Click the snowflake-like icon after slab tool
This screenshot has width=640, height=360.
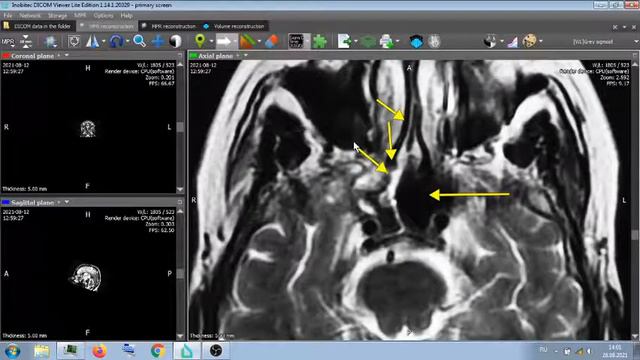[x=50, y=41]
